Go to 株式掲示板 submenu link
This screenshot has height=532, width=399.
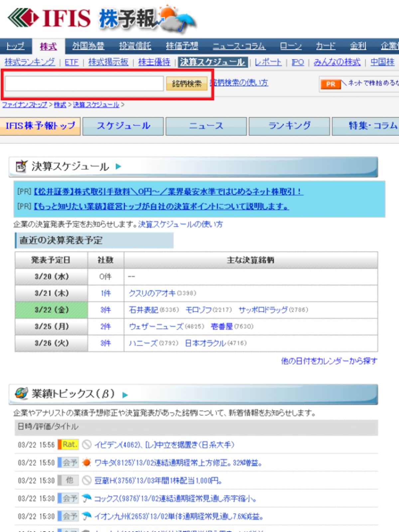pyautogui.click(x=108, y=62)
